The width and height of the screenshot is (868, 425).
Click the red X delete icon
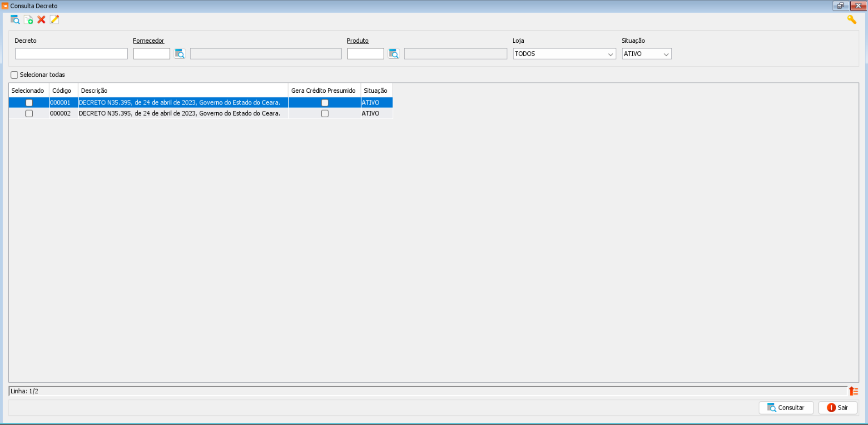[41, 20]
